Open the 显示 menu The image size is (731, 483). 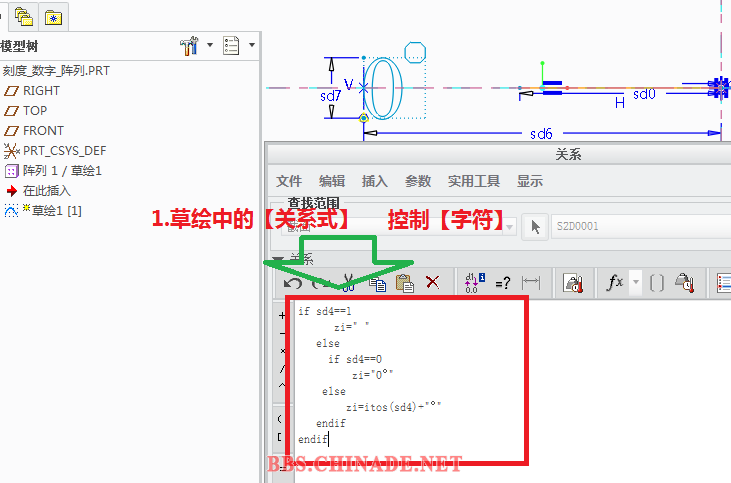[530, 181]
